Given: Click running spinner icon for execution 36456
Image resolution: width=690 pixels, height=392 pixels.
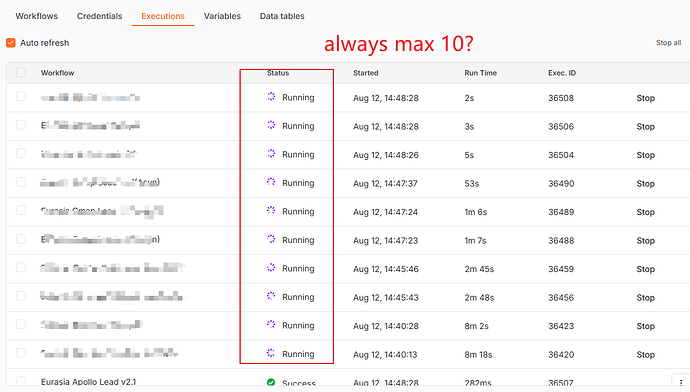Looking at the screenshot, I should (x=271, y=296).
